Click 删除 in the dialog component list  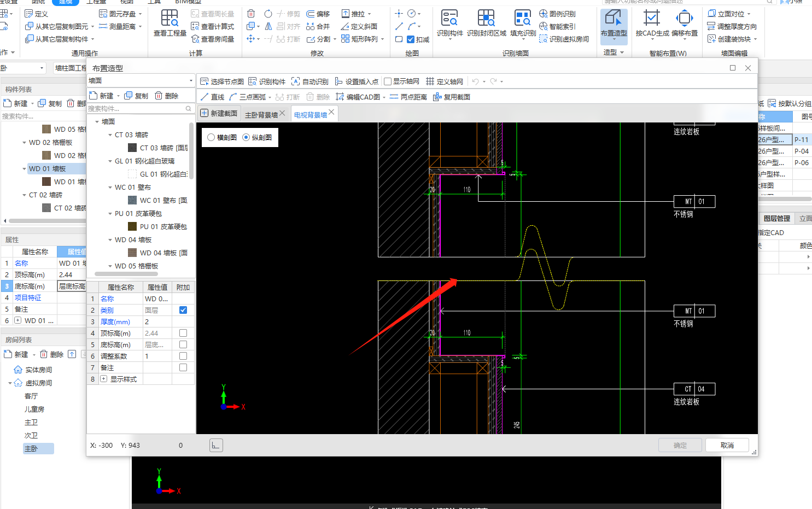coord(166,96)
